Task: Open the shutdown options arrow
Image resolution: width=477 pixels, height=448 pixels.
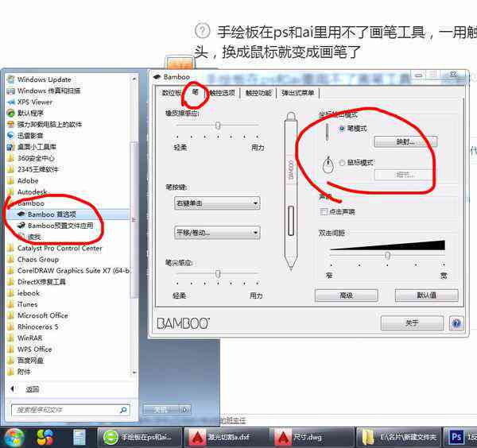Action: click(x=184, y=410)
